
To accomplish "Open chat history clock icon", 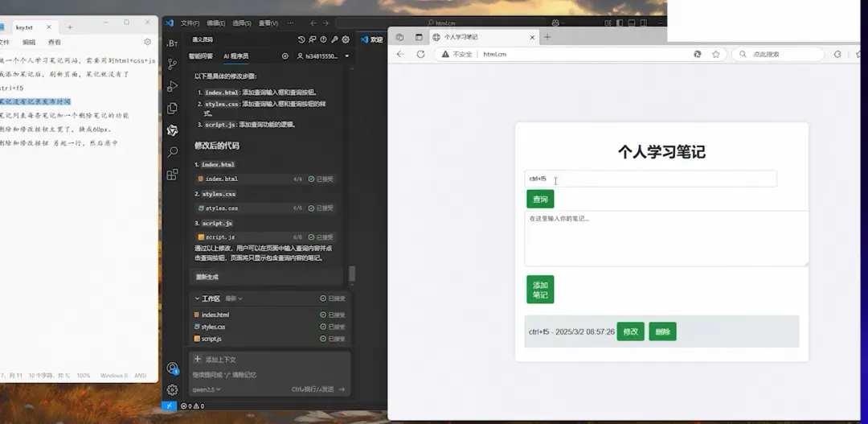I will pos(301,39).
